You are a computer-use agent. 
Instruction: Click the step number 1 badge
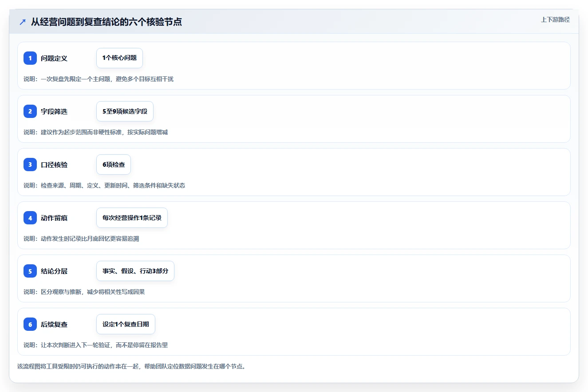click(30, 58)
